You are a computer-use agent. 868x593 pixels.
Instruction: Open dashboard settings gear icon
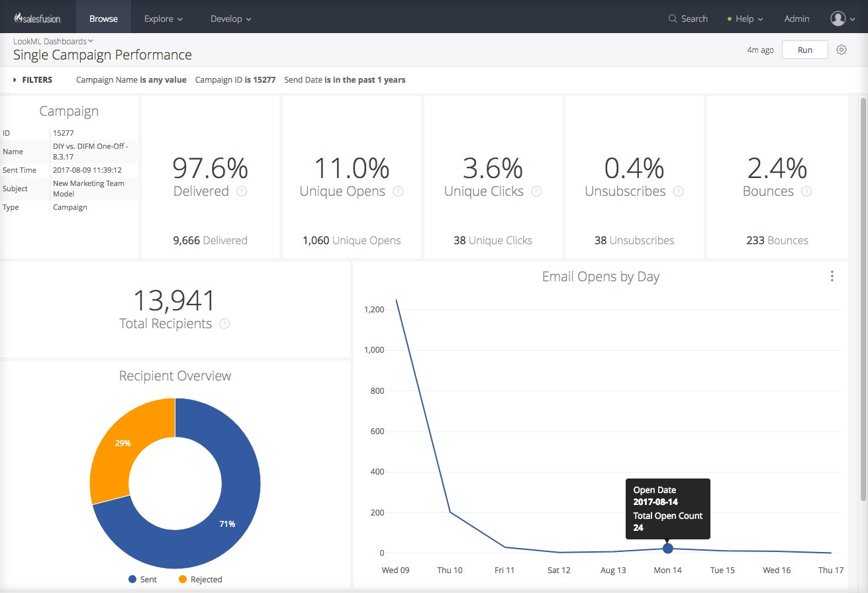click(842, 50)
